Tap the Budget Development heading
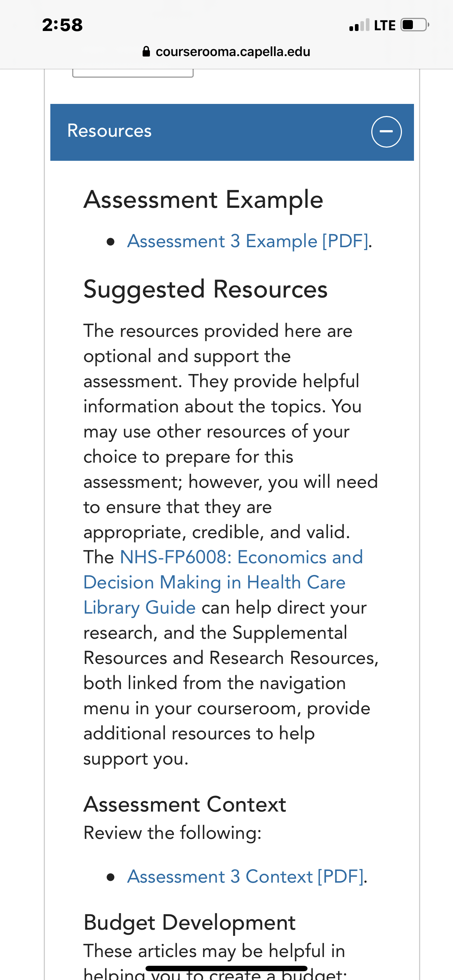453x980 pixels. pyautogui.click(x=190, y=922)
